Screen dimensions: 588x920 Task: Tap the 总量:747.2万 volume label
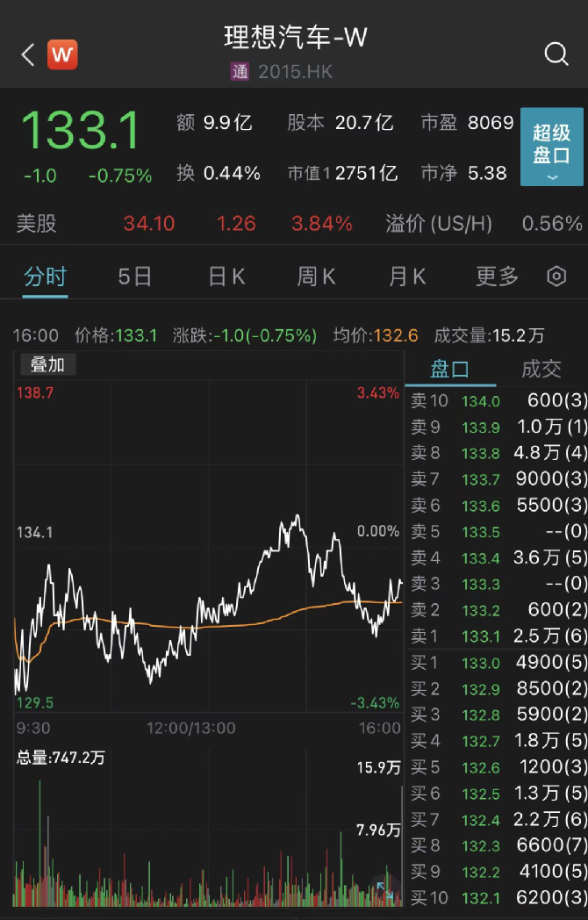(61, 758)
